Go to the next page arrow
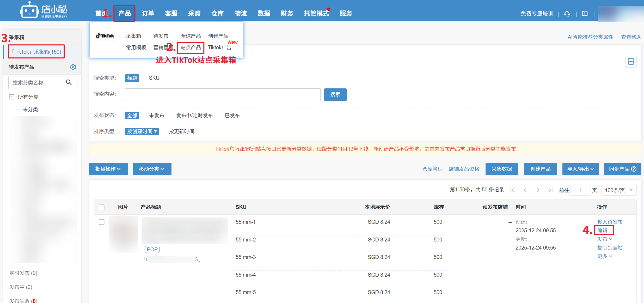644x303 pixels. pos(537,190)
